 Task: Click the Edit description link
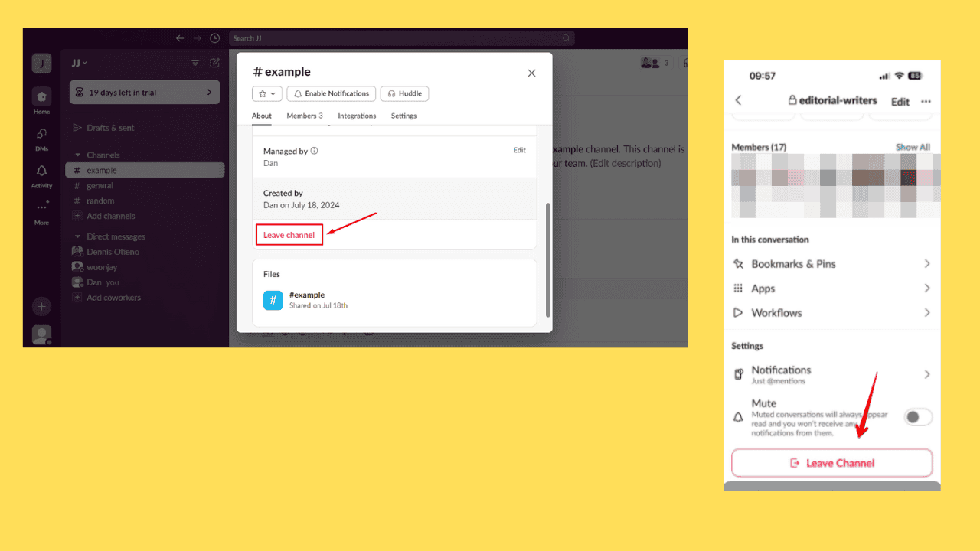pyautogui.click(x=625, y=163)
